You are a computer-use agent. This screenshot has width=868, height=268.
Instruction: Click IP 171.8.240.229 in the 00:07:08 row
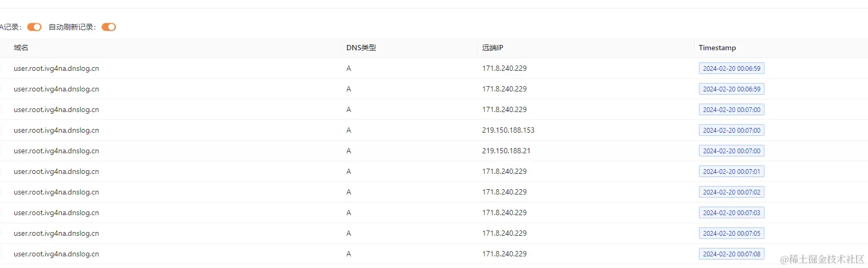[x=505, y=254]
